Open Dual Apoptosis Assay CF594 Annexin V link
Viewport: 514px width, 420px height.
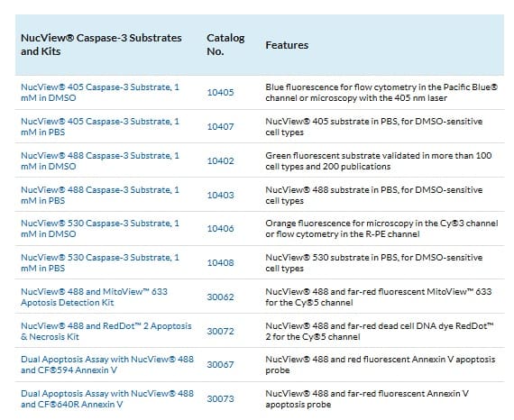tap(107, 365)
